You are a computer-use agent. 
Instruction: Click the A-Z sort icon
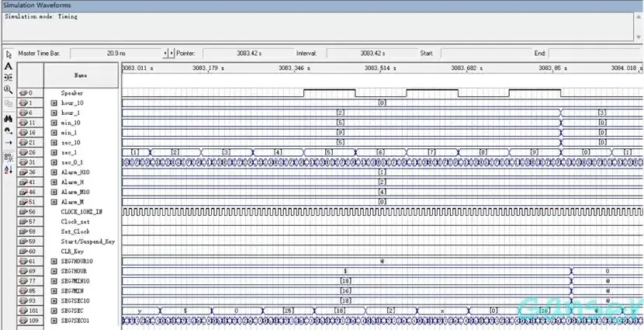point(9,170)
